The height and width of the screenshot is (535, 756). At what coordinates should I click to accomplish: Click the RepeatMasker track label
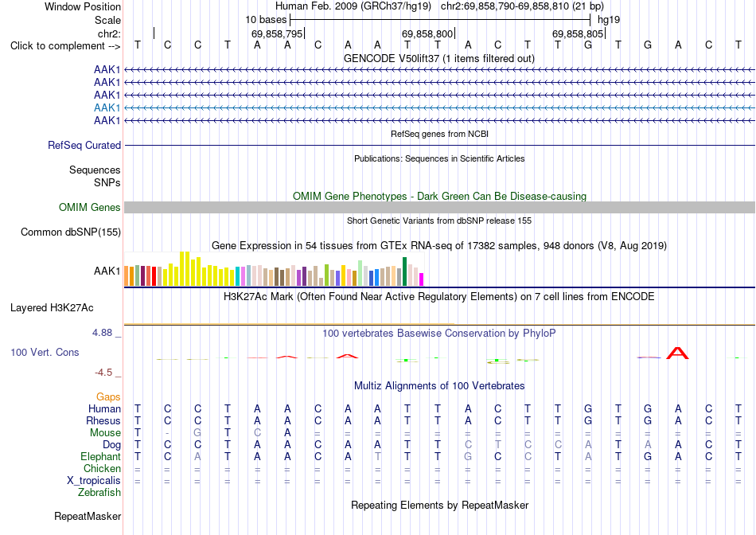[88, 516]
